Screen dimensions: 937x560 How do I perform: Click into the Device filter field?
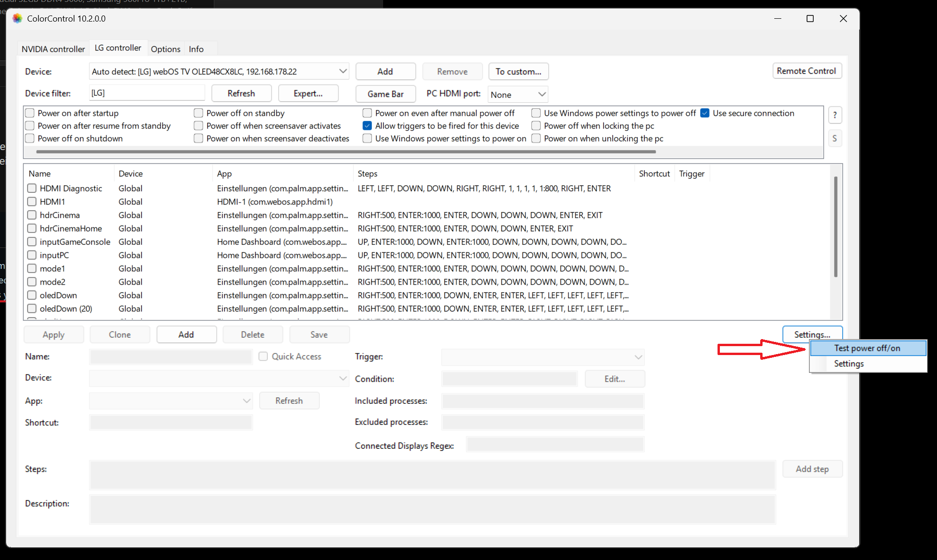tap(147, 93)
